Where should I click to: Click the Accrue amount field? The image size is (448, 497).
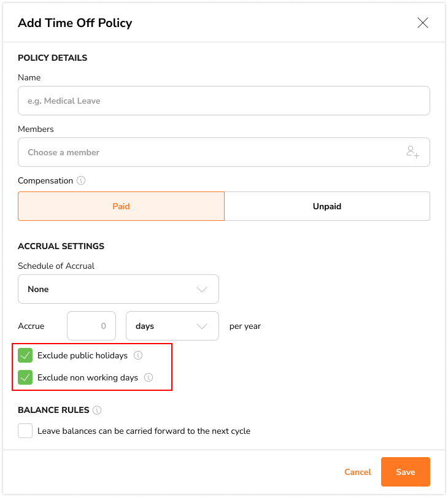91,326
